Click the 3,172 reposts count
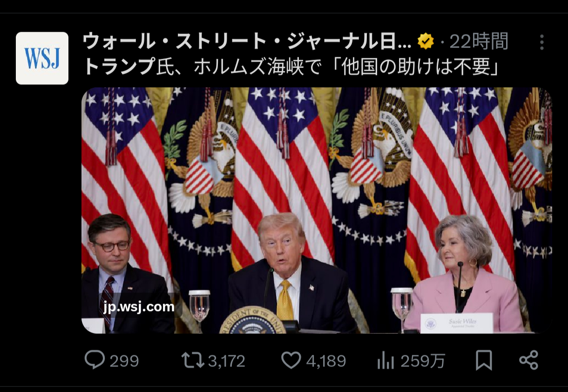This screenshot has height=392, width=568. click(x=226, y=361)
